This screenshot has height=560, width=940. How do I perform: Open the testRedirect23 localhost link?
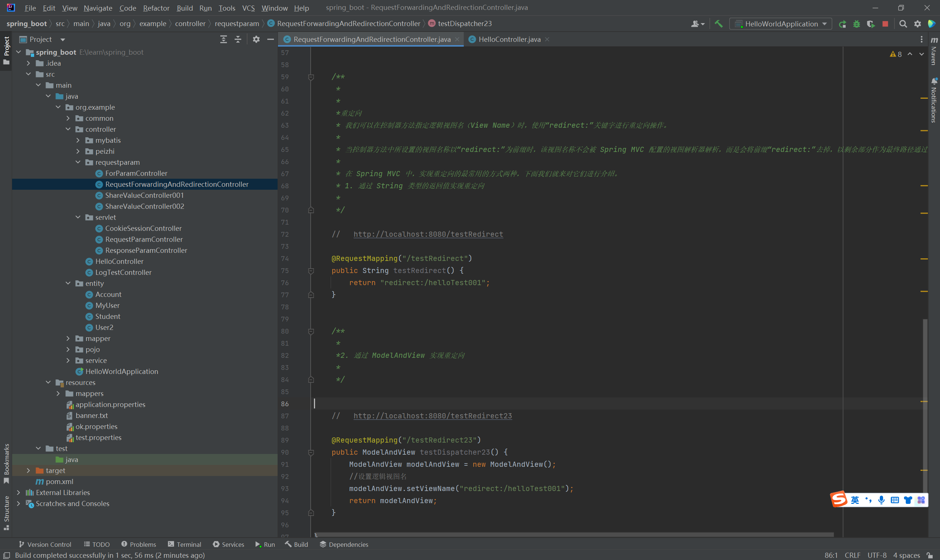(x=433, y=416)
